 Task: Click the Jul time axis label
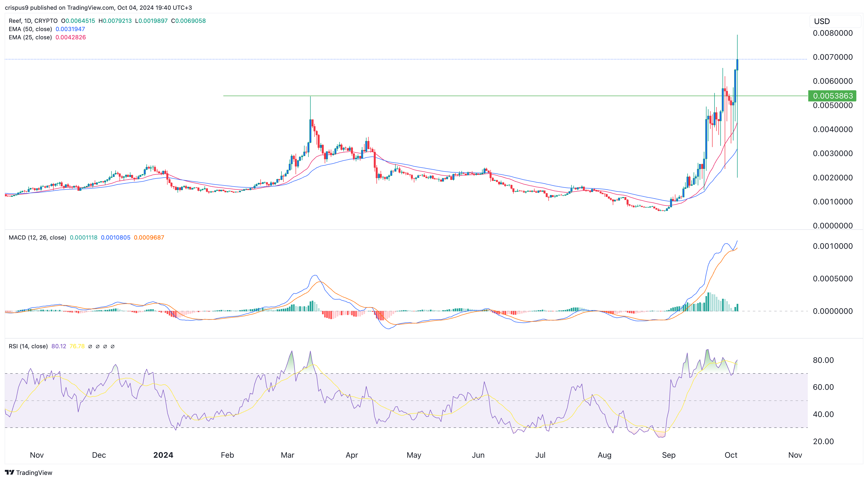click(x=540, y=455)
